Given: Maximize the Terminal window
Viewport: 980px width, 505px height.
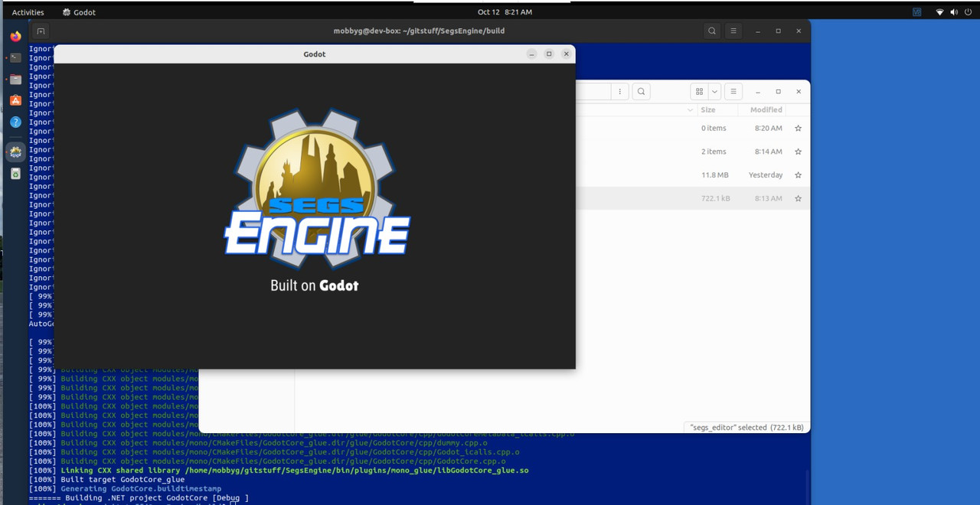Looking at the screenshot, I should click(778, 31).
